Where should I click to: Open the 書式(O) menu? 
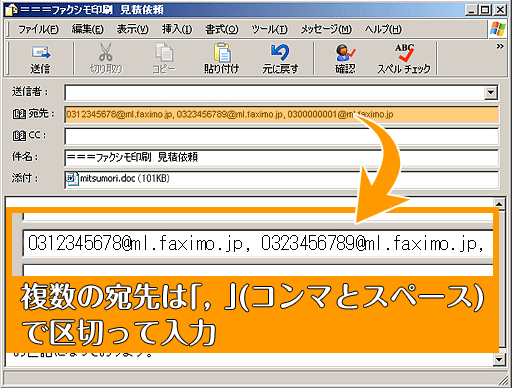(x=221, y=29)
